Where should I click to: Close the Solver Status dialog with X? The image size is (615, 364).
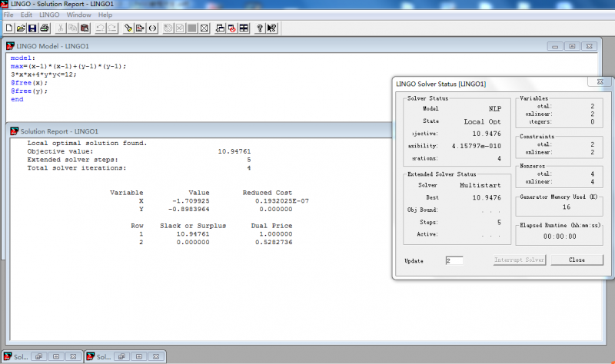pyautogui.click(x=600, y=82)
